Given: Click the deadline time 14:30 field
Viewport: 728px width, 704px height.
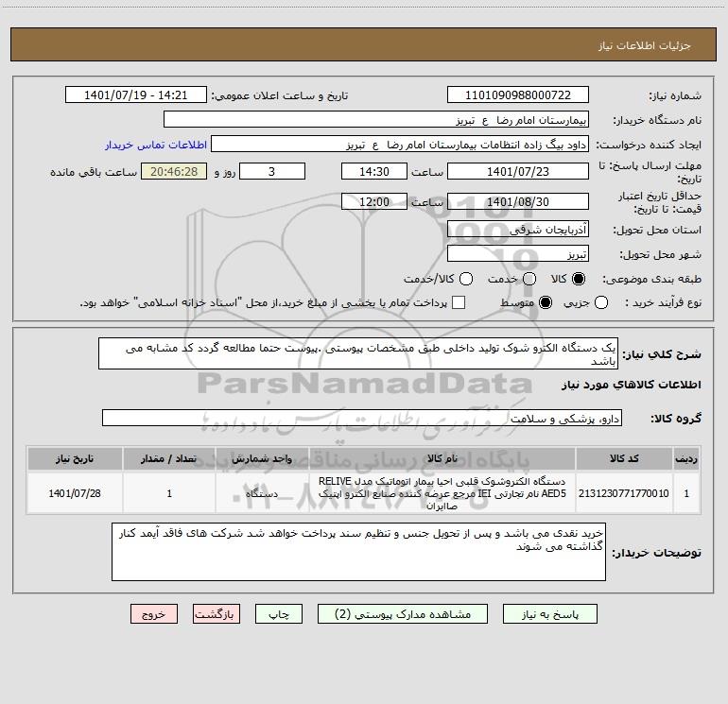Looking at the screenshot, I should (374, 171).
